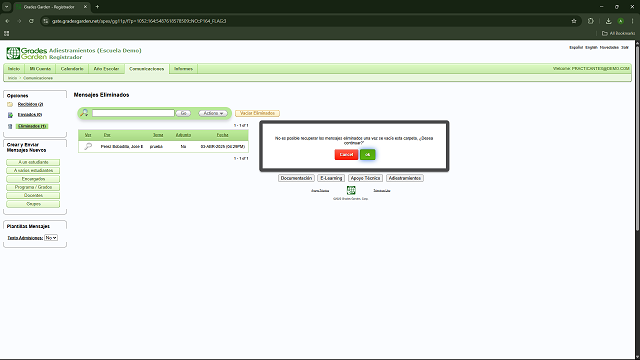Click the Grades Garden logo
The width and height of the screenshot is (640, 360).
pos(27,53)
